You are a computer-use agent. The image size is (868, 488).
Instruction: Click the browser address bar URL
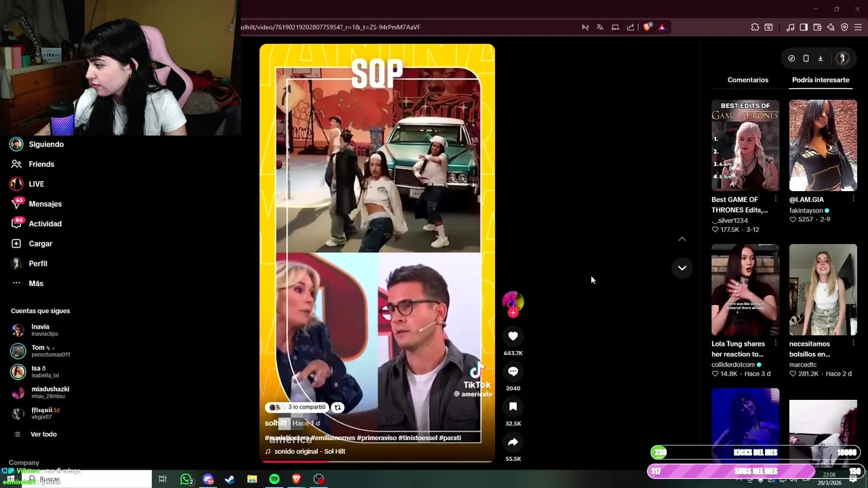[331, 27]
